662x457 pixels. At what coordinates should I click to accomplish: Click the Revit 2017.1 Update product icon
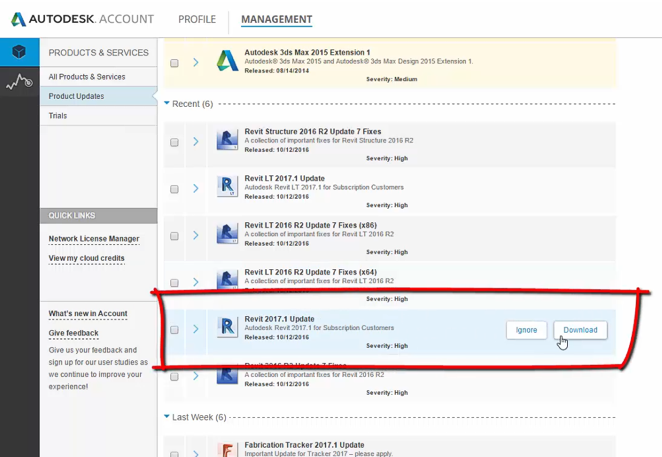227,327
